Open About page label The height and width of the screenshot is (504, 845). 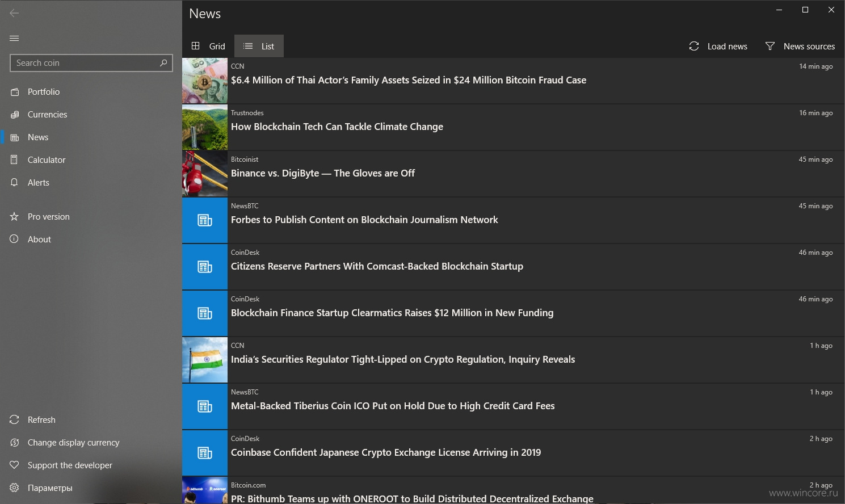pyautogui.click(x=39, y=240)
